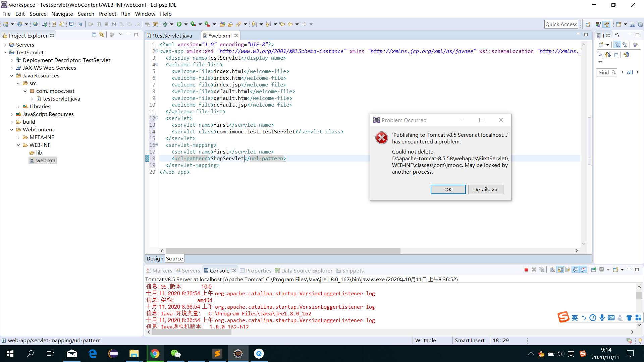
Task: Switch to the Design tab of XML editor
Action: tap(155, 258)
